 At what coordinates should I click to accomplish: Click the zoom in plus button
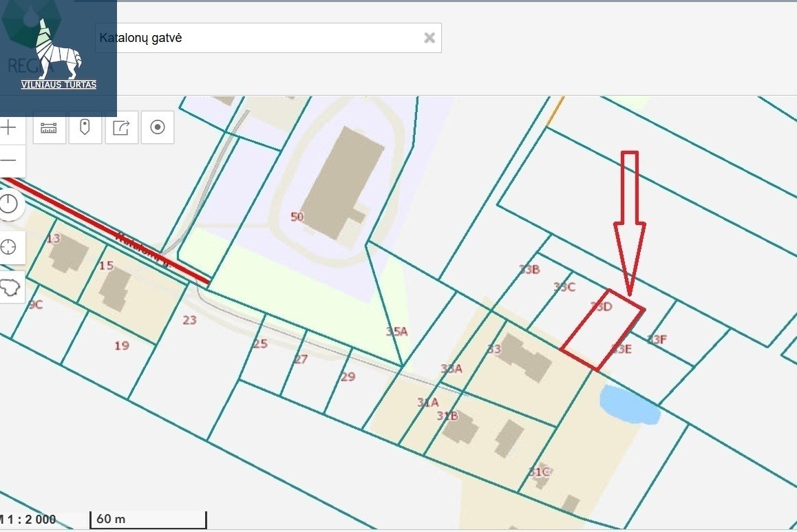(x=9, y=128)
